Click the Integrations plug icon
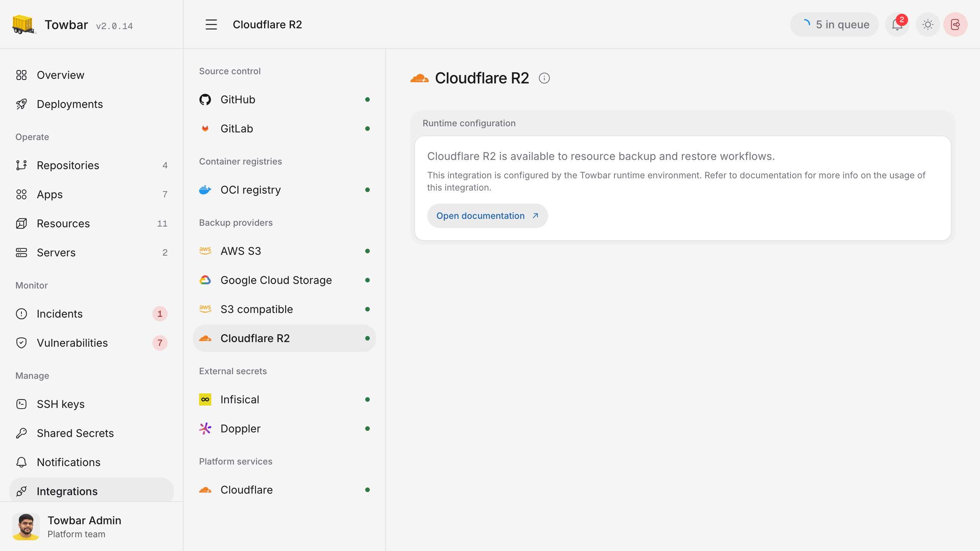Image resolution: width=980 pixels, height=551 pixels. pyautogui.click(x=21, y=491)
